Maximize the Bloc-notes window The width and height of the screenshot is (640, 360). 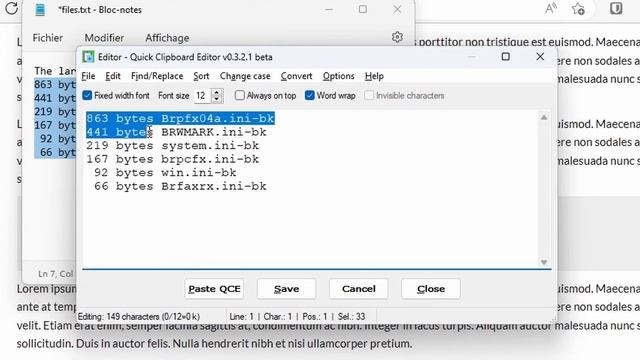click(x=362, y=9)
